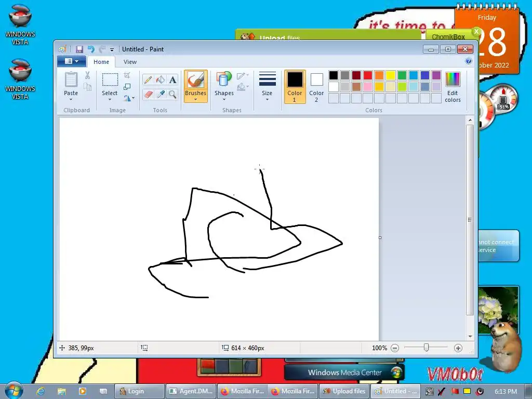Screen dimensions: 532x399
Task: Click the Windows Start orb
Action: (x=14, y=391)
